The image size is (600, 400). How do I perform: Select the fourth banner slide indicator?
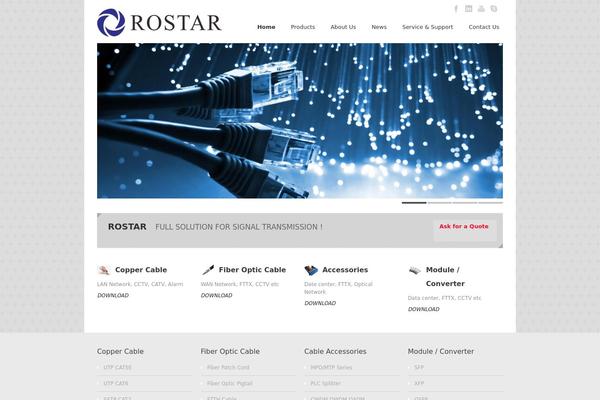491,202
